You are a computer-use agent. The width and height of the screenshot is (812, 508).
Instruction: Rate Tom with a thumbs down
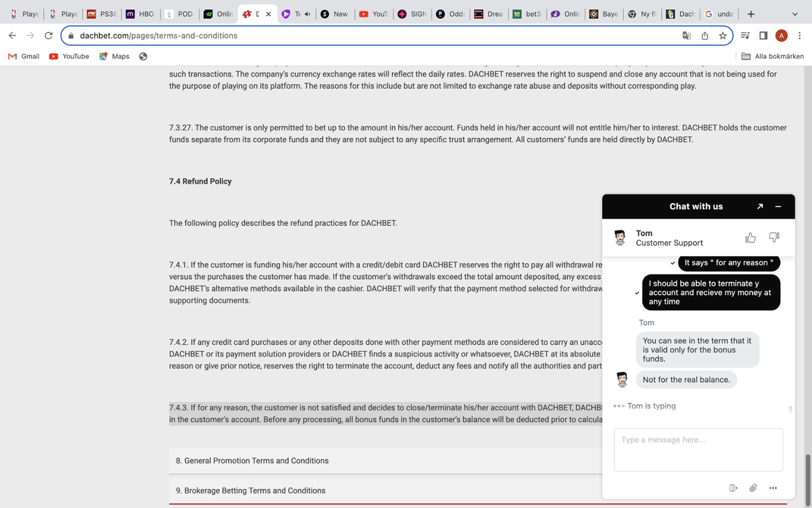click(x=774, y=238)
